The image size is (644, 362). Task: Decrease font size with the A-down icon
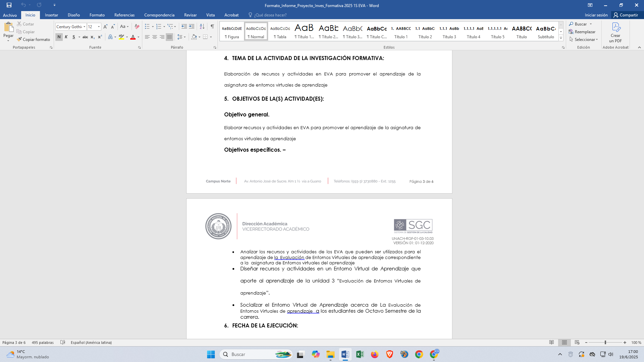113,27
